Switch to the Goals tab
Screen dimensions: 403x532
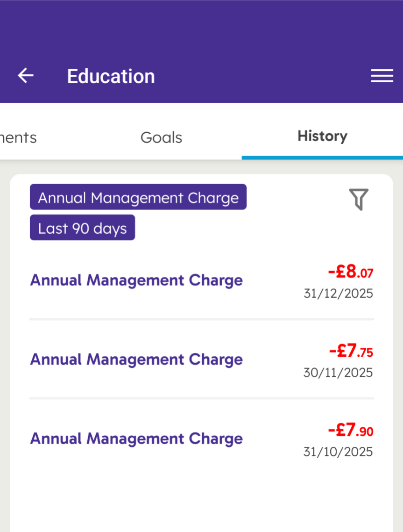(x=161, y=137)
